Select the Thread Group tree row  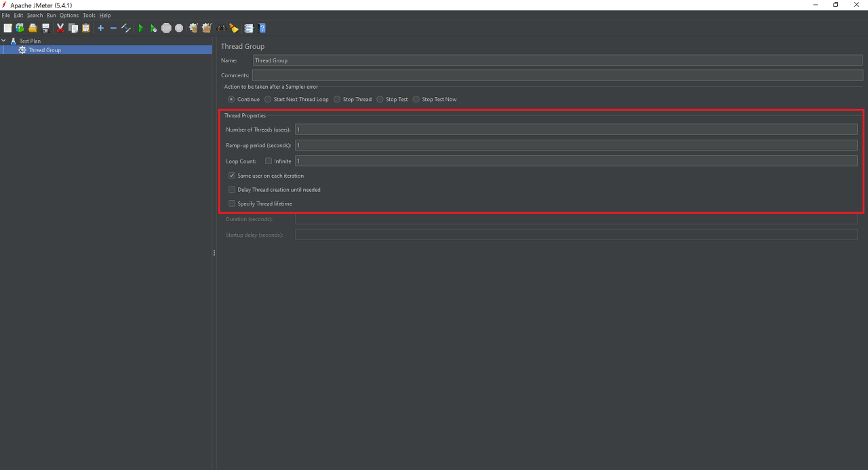click(x=106, y=50)
